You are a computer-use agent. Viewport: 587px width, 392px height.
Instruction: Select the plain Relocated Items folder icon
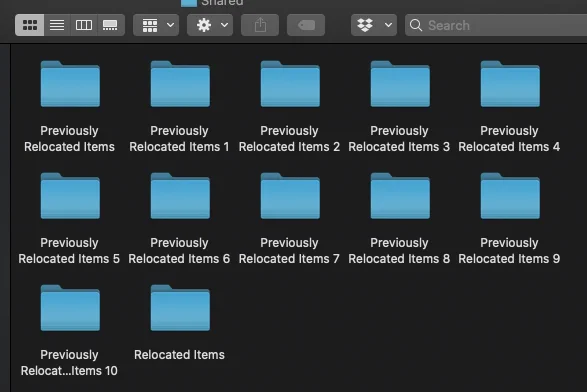[180, 308]
